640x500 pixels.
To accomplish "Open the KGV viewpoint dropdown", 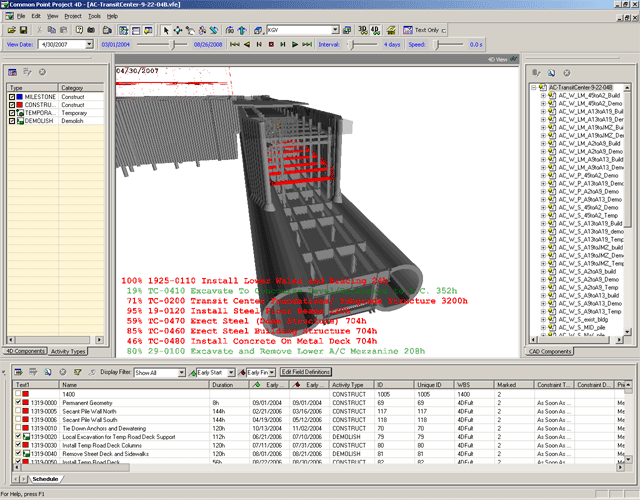I will (335, 30).
